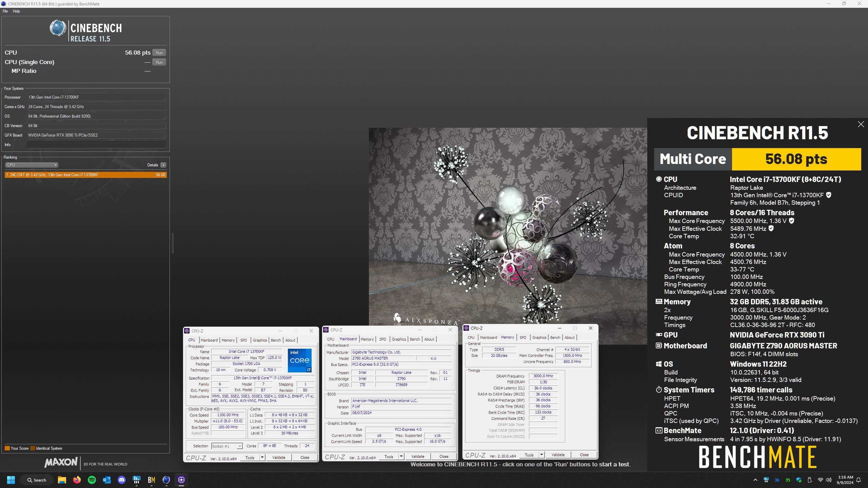Click green 35 temperature tray icon

click(788, 480)
